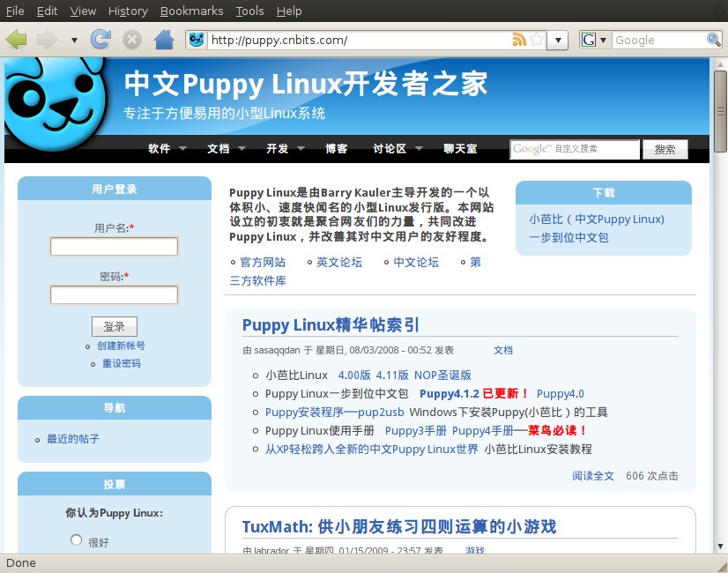Open the 最近的帖子 navigation link
728x573 pixels.
73,439
